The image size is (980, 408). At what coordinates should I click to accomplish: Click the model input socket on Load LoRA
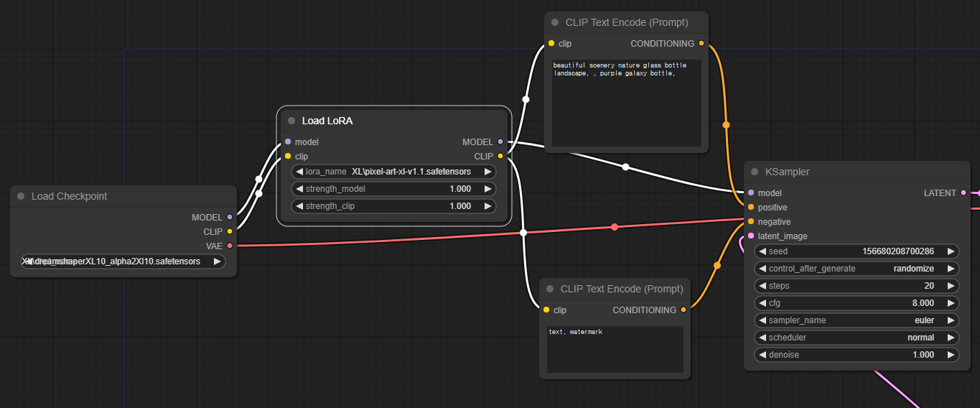tap(288, 142)
